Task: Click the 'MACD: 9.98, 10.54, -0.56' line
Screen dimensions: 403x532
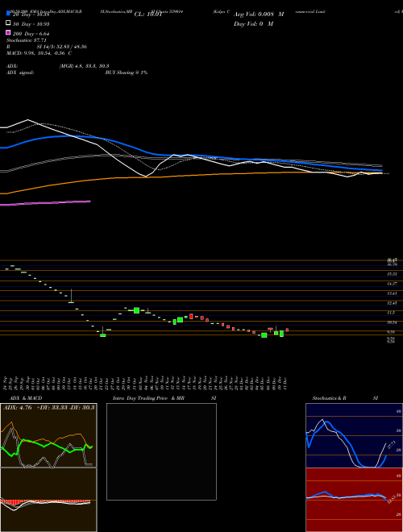Action: tap(39, 53)
